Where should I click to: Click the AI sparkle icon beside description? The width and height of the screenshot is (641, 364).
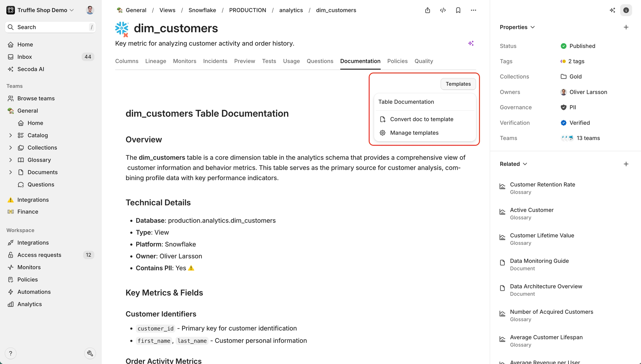click(x=471, y=43)
